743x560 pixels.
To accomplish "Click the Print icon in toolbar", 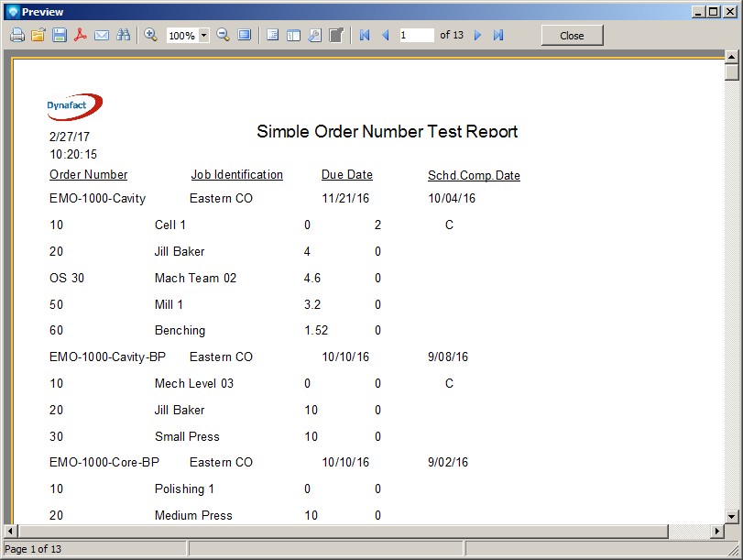I will tap(16, 35).
